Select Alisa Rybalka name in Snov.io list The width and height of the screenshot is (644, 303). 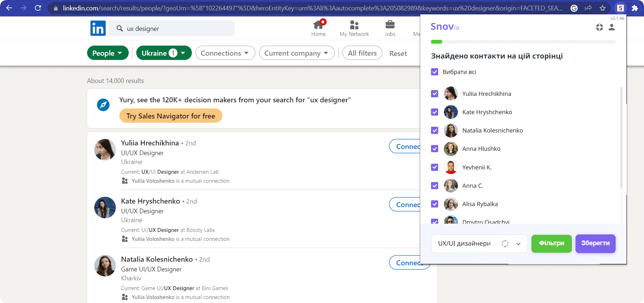click(480, 204)
